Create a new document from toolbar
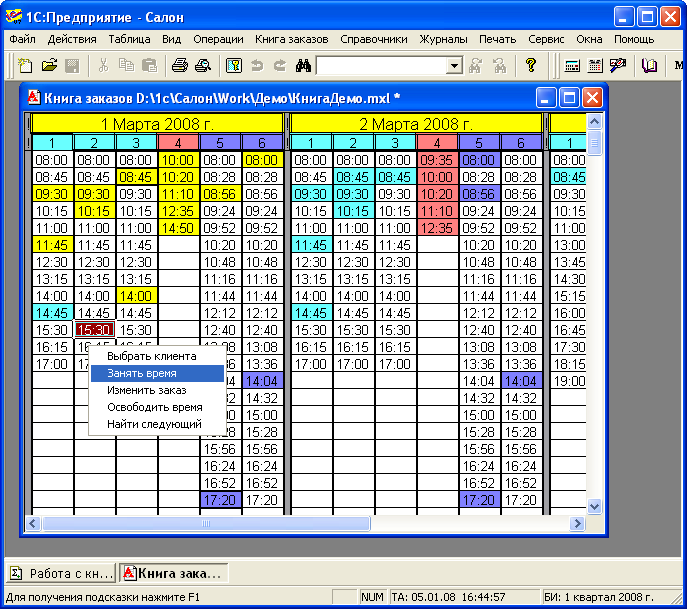The width and height of the screenshot is (687, 609). [x=25, y=66]
